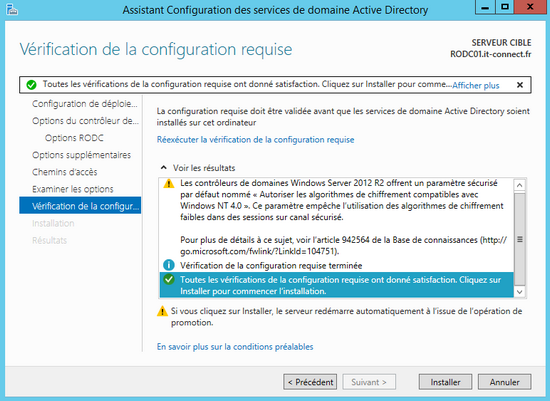Click results scrollbar up arrow
This screenshot has width=550, height=401.
coord(519,185)
